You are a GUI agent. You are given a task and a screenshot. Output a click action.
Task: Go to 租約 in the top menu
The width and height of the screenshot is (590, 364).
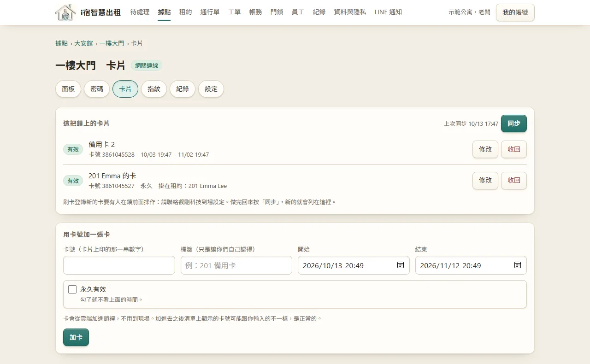[x=185, y=12]
